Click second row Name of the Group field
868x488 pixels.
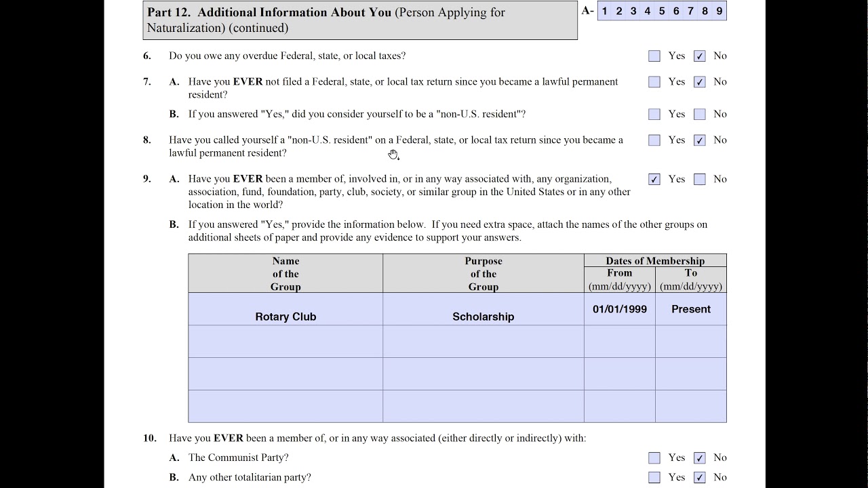285,342
